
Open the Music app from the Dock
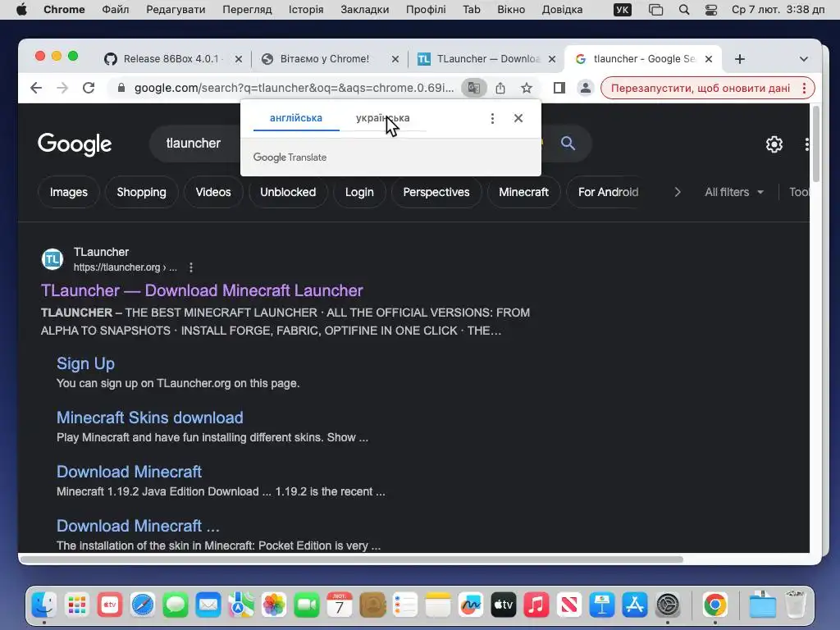point(536,605)
